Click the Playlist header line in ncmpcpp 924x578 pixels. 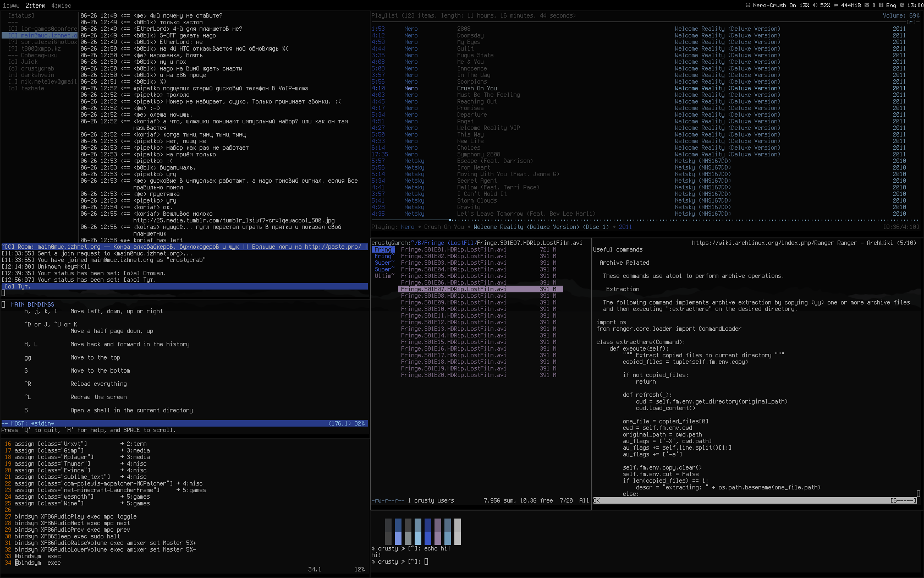click(x=474, y=15)
